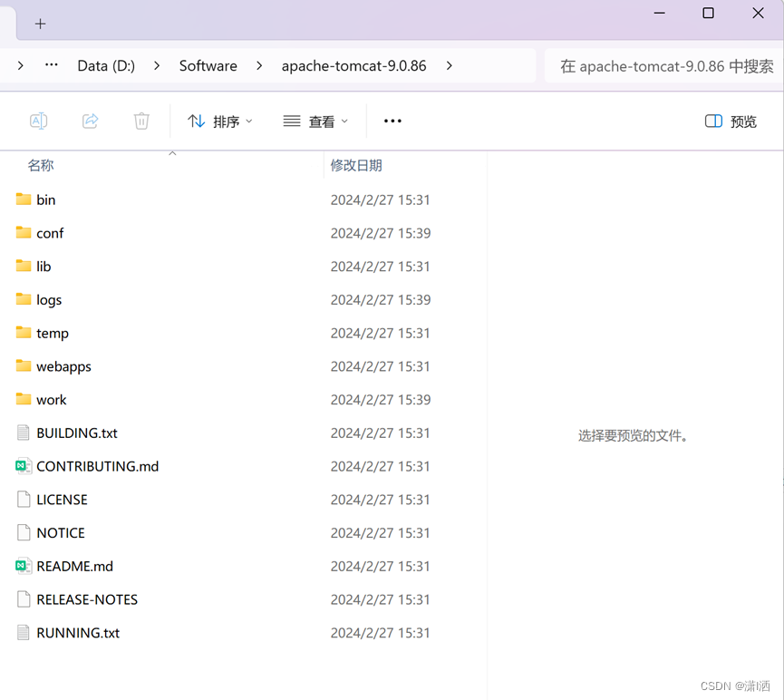The image size is (784, 700).
Task: Click the CONTRIBUTING.md file icon
Action: [x=23, y=466]
